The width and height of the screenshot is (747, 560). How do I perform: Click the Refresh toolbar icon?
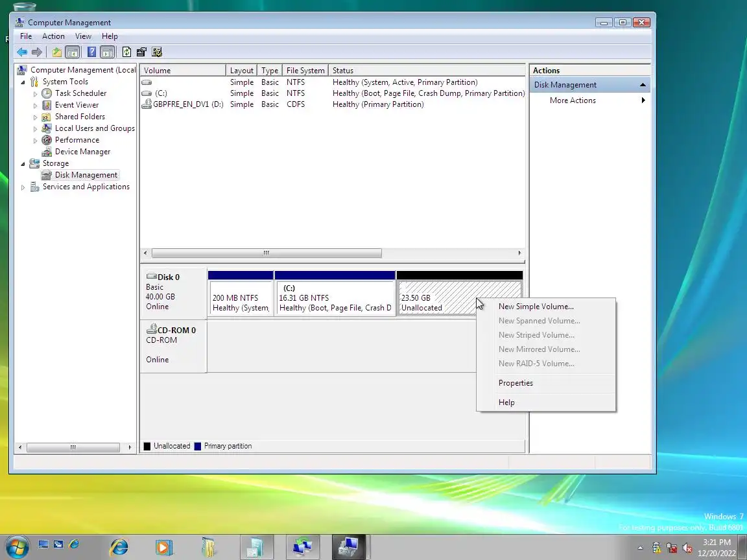pyautogui.click(x=126, y=52)
